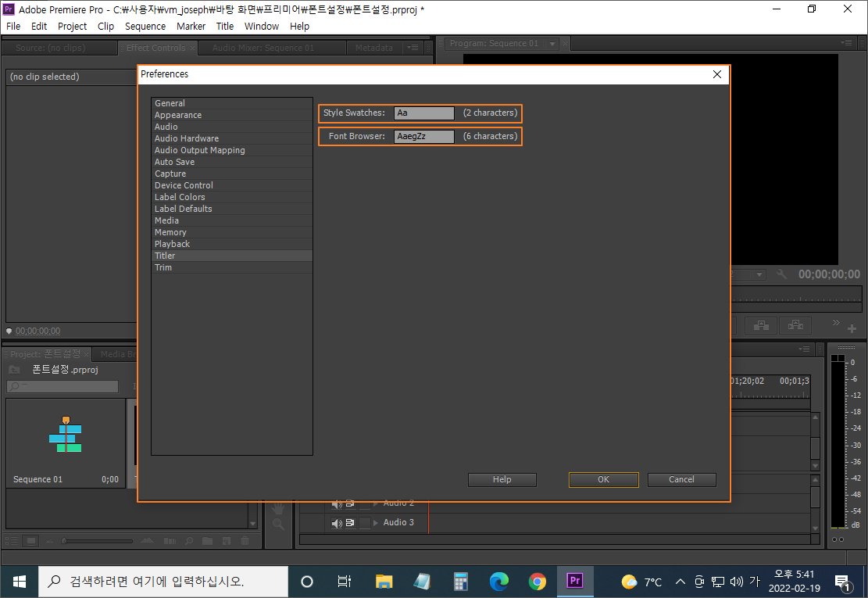Switch to the Audio Mixer: Sequence 01 tab
Screen dimensions: 868x598
[263, 48]
